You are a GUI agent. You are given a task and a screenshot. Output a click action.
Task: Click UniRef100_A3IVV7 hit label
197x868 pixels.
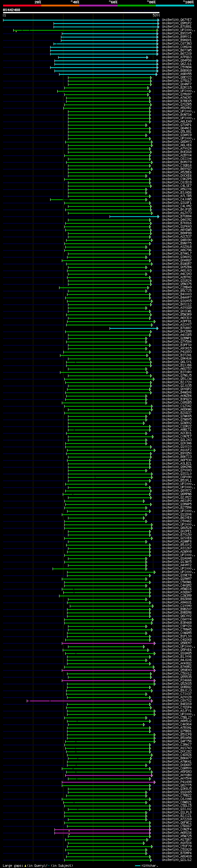[x=177, y=325]
